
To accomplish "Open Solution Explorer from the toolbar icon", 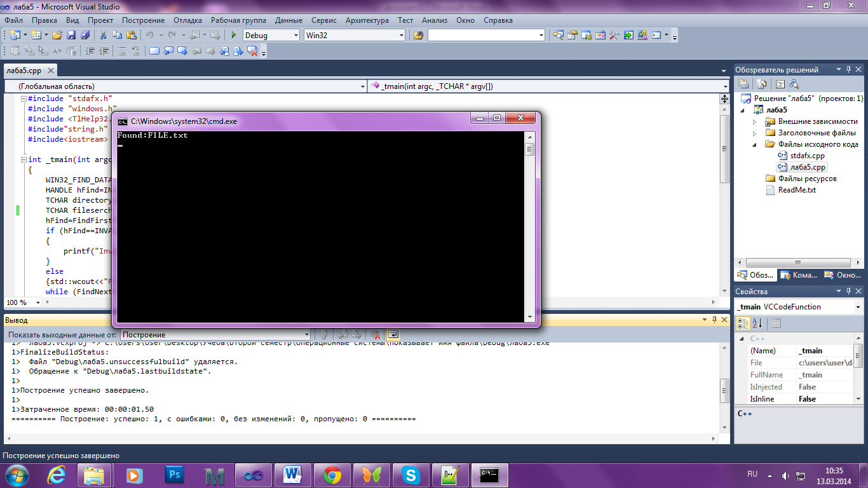I will pos(559,36).
